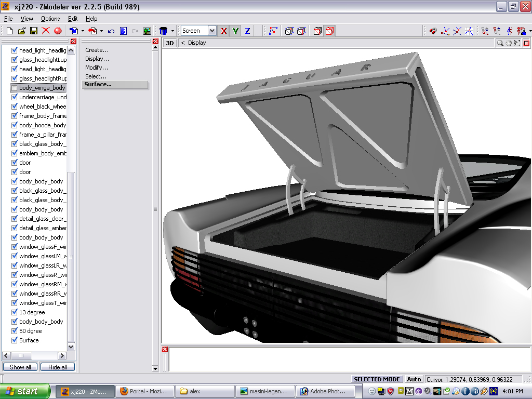Image resolution: width=532 pixels, height=399 pixels.
Task: Uncheck the body_hooda_body checkbox
Action: click(14, 125)
